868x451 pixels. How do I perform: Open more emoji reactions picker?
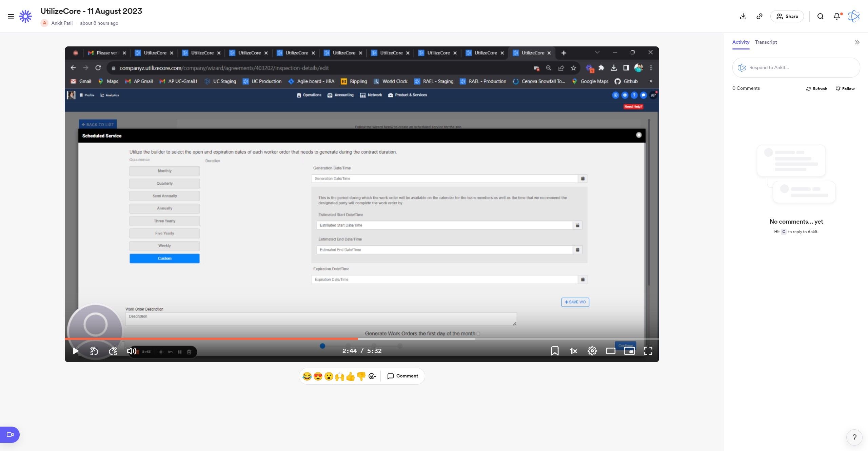[x=372, y=376]
